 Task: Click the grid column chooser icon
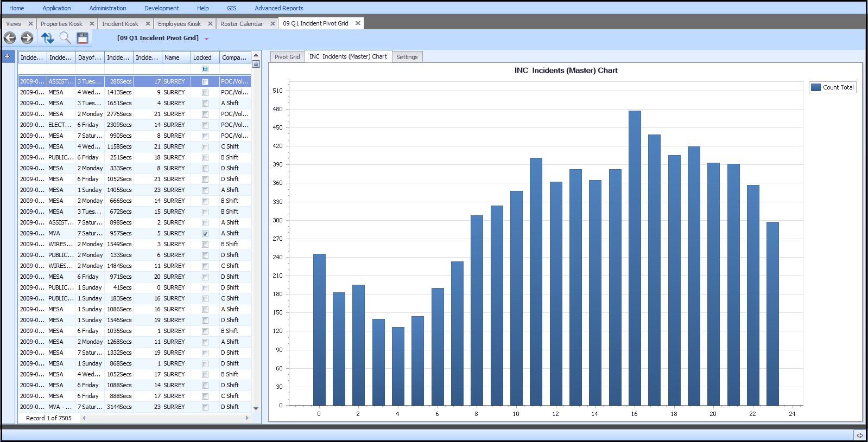pos(256,64)
